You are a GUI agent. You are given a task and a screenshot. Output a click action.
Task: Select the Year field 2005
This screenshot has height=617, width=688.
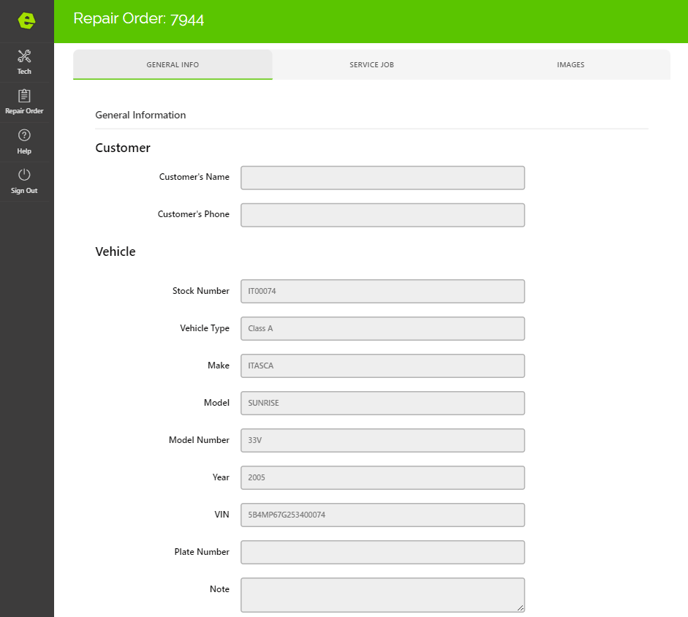point(383,478)
